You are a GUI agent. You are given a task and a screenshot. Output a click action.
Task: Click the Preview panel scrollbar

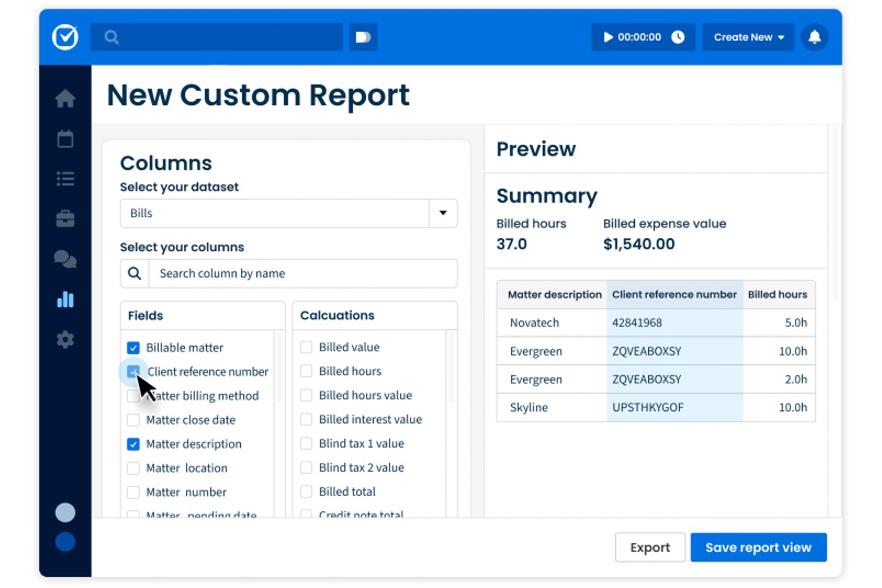pos(835,211)
